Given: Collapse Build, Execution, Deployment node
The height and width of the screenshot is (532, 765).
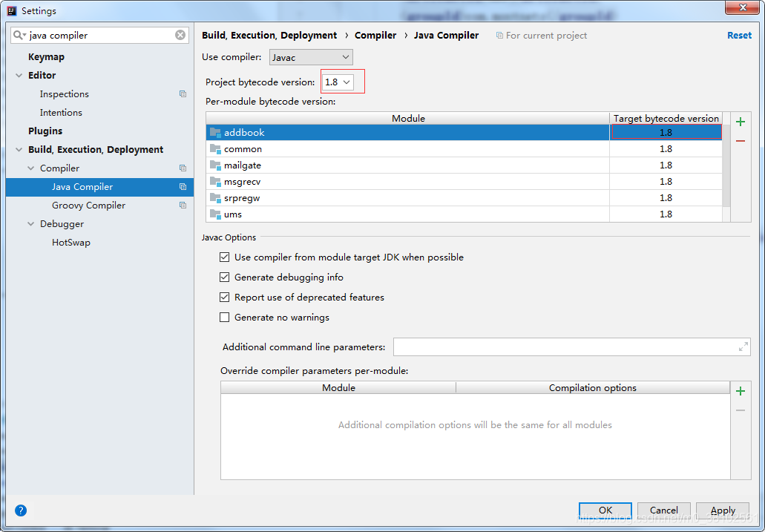Looking at the screenshot, I should [x=19, y=149].
